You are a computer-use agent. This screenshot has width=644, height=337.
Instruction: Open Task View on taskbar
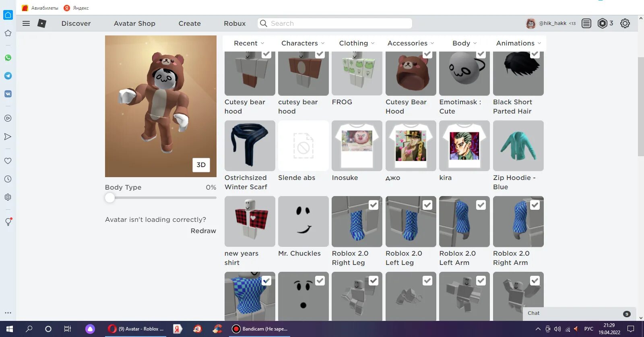click(68, 329)
